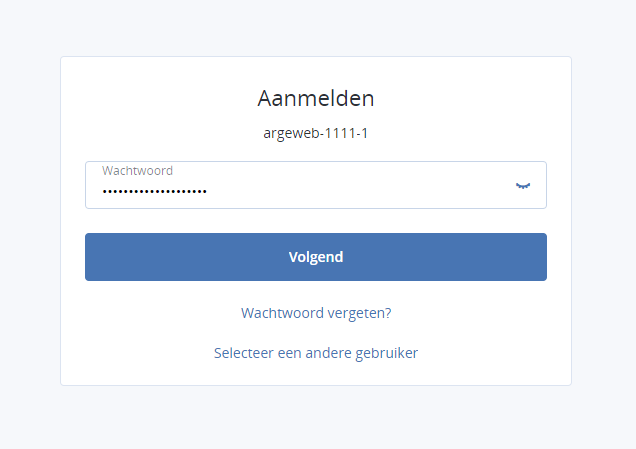Proceed to next step with blue button
636x449 pixels.
[x=316, y=257]
